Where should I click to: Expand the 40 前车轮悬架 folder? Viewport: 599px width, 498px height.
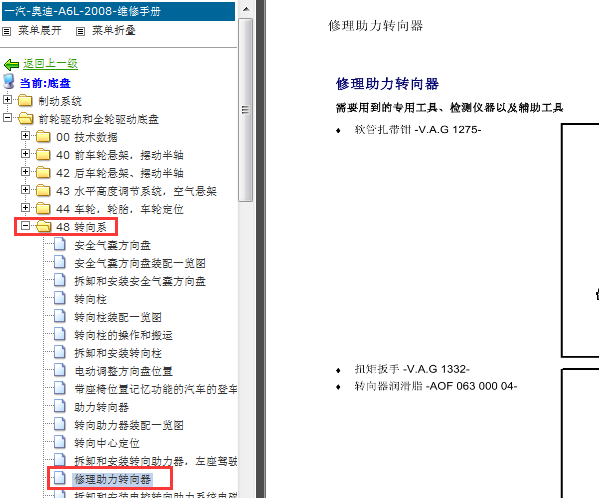pos(25,154)
